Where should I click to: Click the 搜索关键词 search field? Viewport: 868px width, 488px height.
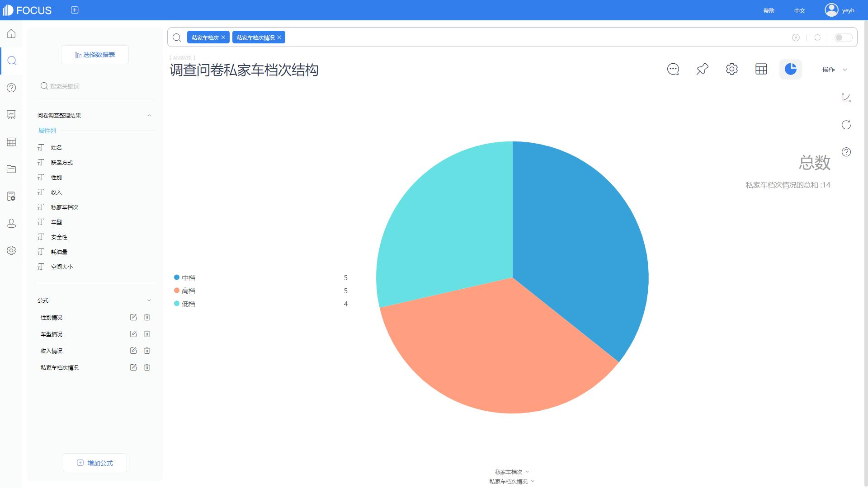click(90, 86)
